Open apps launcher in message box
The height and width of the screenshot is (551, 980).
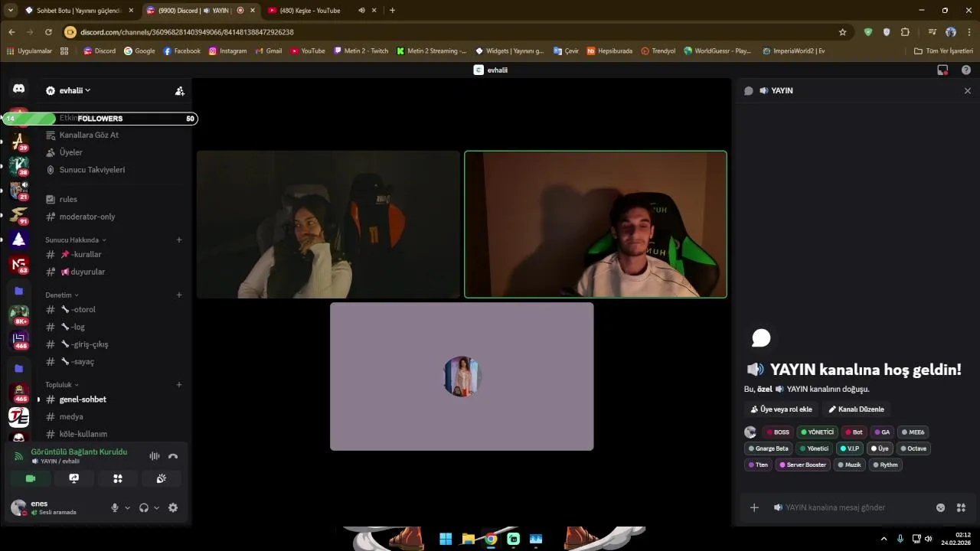961,507
